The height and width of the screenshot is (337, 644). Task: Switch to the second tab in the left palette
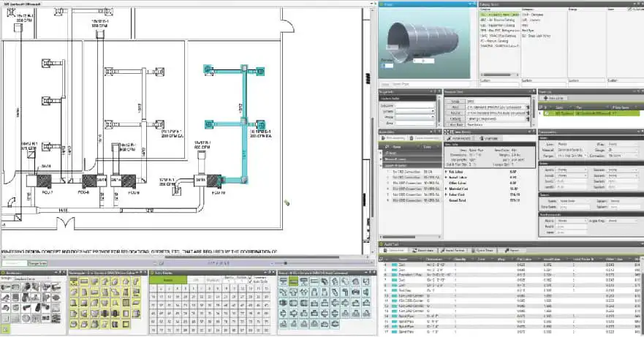26,279
